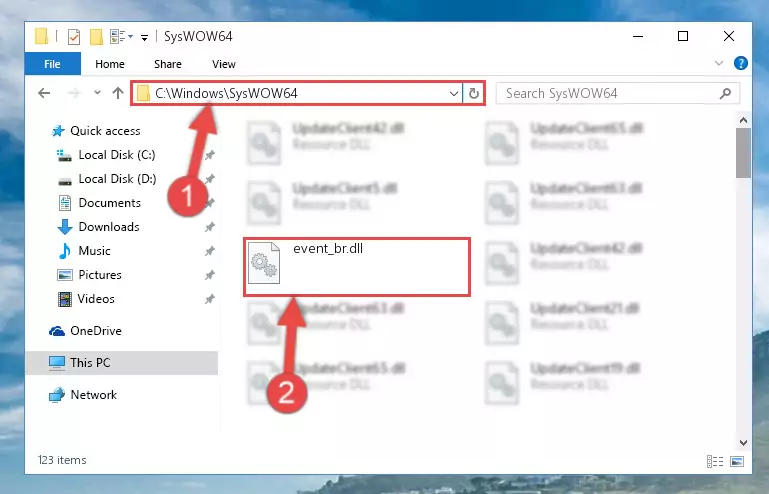Select the event_br.dll file name
769x494 pixels.
[x=328, y=249]
